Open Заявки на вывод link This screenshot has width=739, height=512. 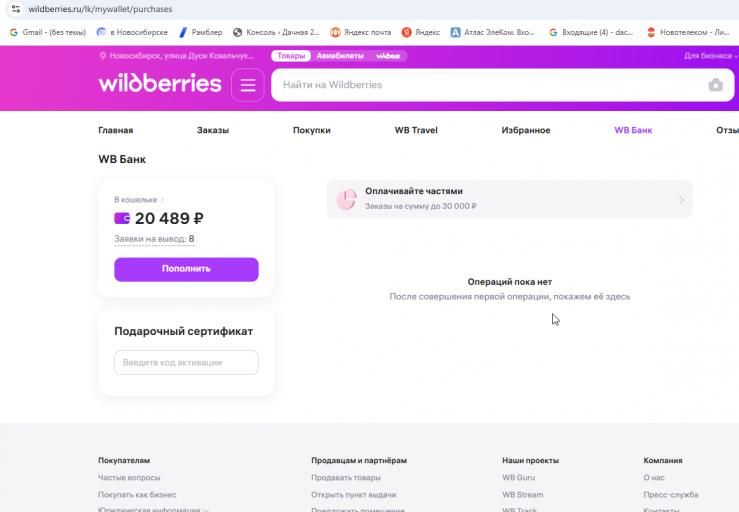[x=154, y=239]
